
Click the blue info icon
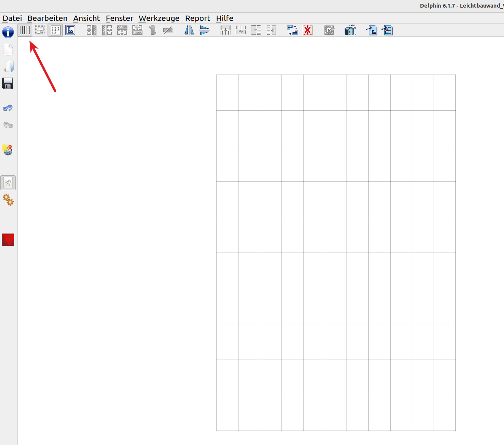click(8, 32)
